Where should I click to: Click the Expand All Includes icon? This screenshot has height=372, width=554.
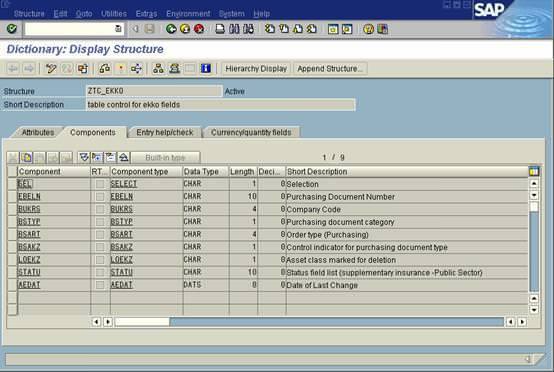point(84,158)
